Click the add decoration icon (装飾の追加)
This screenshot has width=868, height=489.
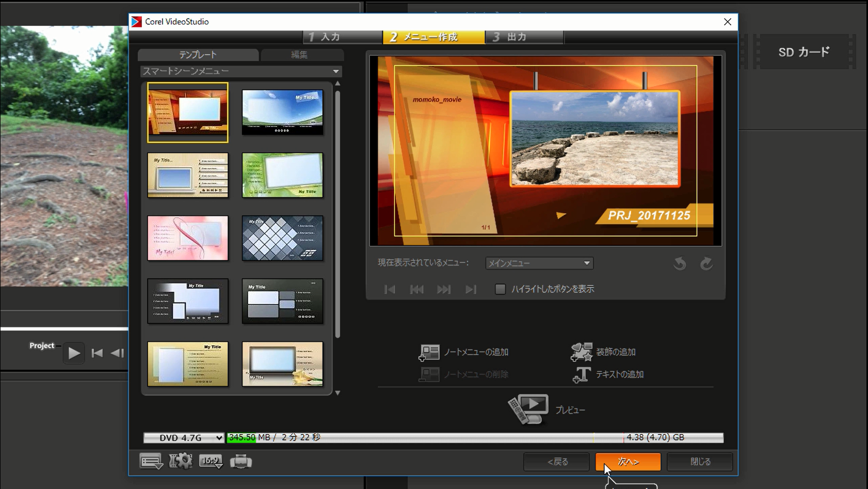(x=581, y=352)
